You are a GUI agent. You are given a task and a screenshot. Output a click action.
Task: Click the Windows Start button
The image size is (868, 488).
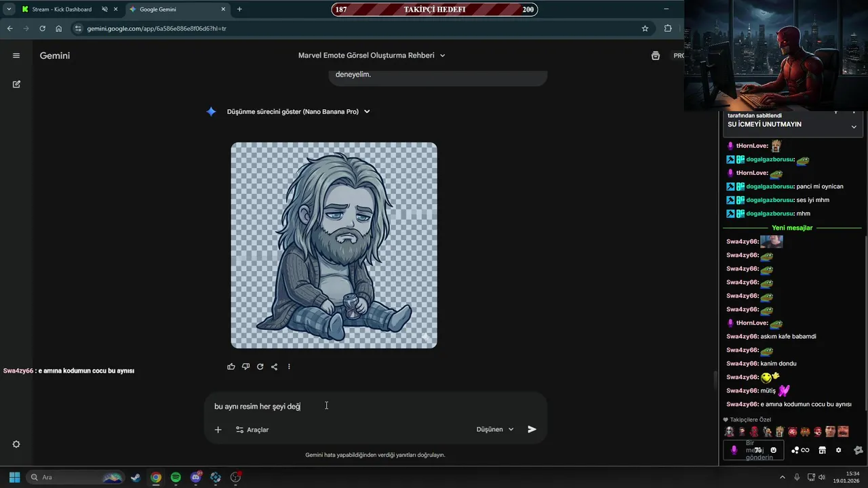[14, 477]
